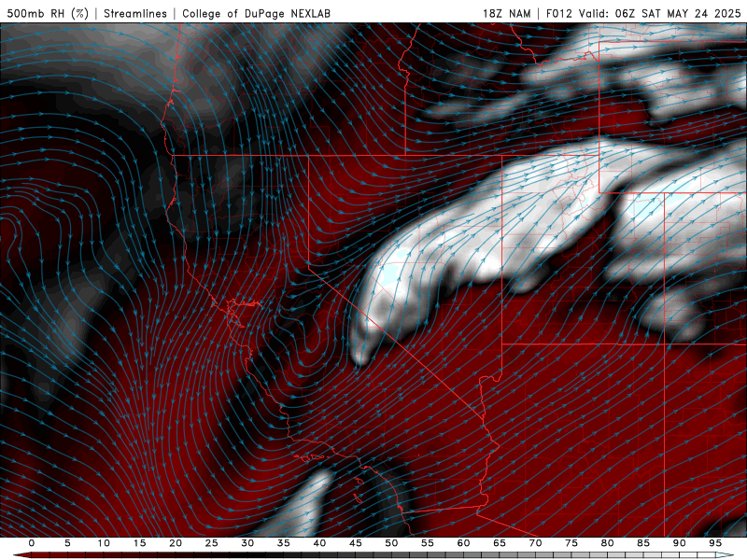Click the colorbar label "0"

pyautogui.click(x=32, y=543)
